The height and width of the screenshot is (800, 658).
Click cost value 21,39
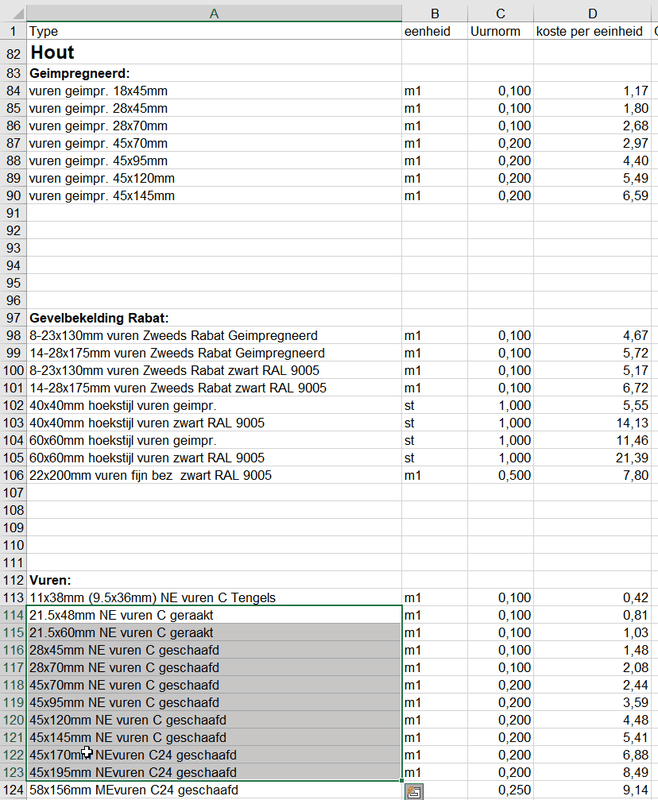[592, 458]
